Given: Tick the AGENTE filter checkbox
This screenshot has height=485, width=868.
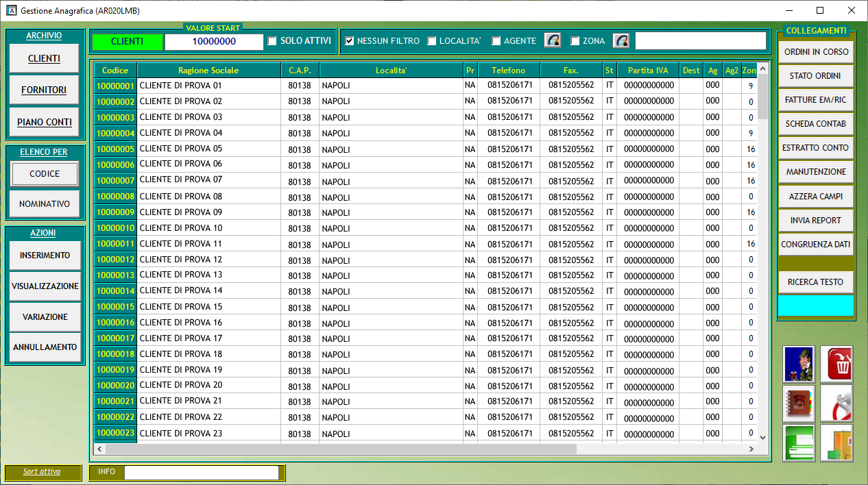Looking at the screenshot, I should 496,40.
